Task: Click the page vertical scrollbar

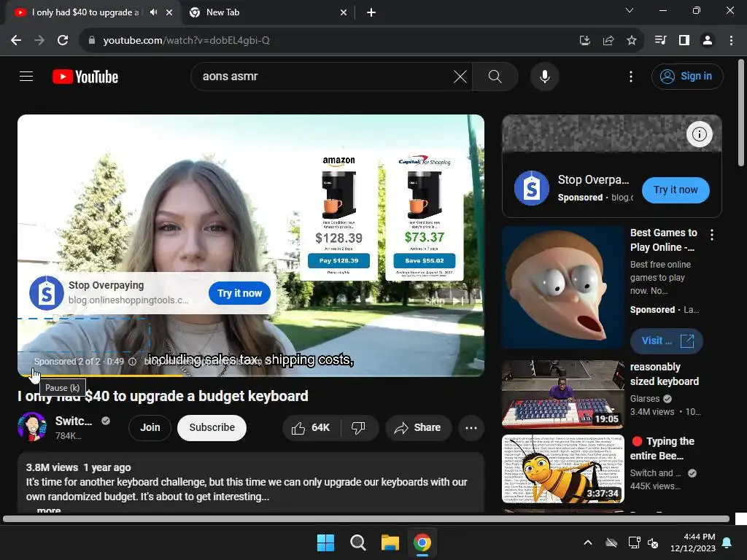Action: click(x=741, y=113)
